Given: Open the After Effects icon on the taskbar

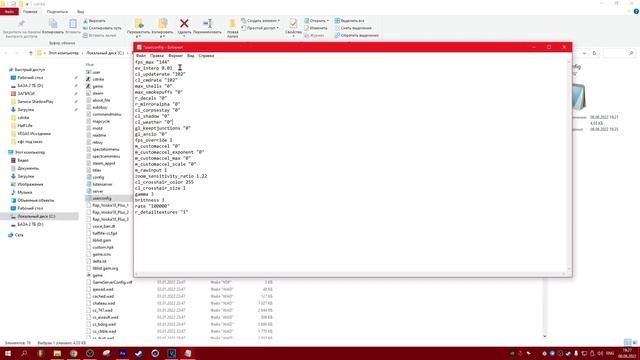Looking at the screenshot, I should 122,353.
